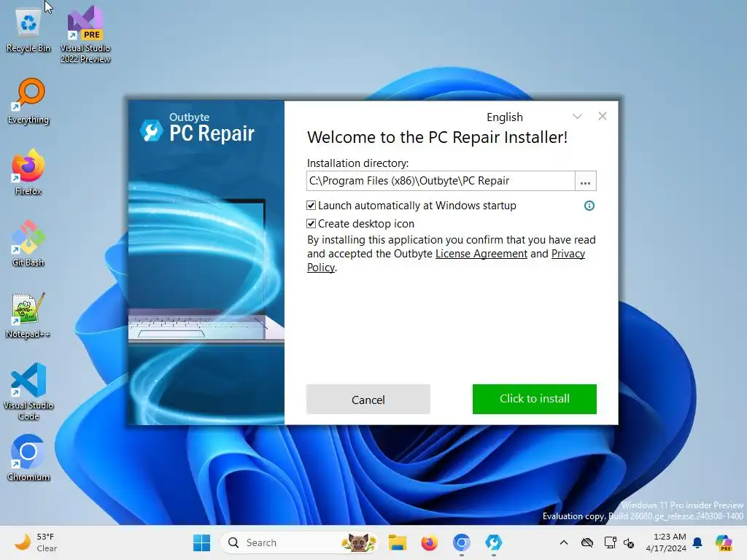This screenshot has height=560, width=747.
Task: Click the startup option info icon
Action: coord(589,206)
